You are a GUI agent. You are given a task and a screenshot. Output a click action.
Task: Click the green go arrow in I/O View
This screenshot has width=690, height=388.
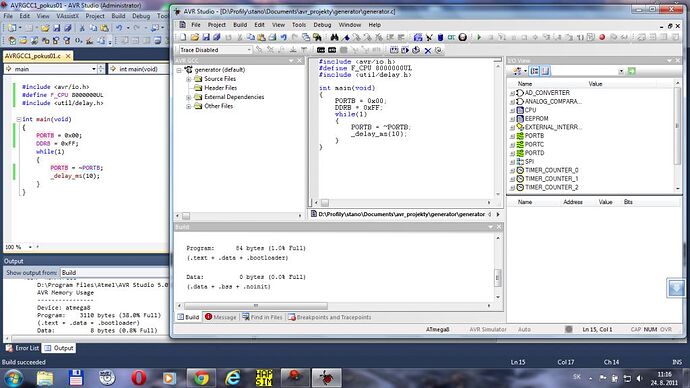pyautogui.click(x=631, y=71)
